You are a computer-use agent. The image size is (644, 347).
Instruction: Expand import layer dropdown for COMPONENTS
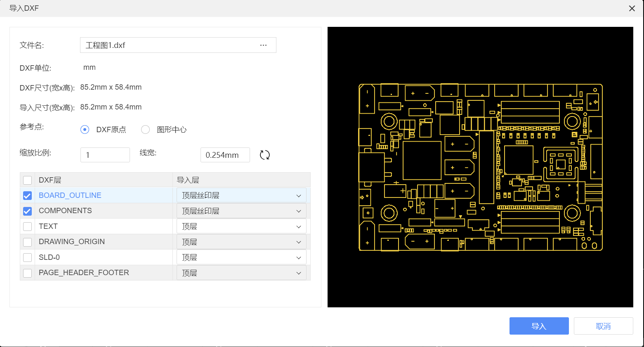(x=241, y=211)
